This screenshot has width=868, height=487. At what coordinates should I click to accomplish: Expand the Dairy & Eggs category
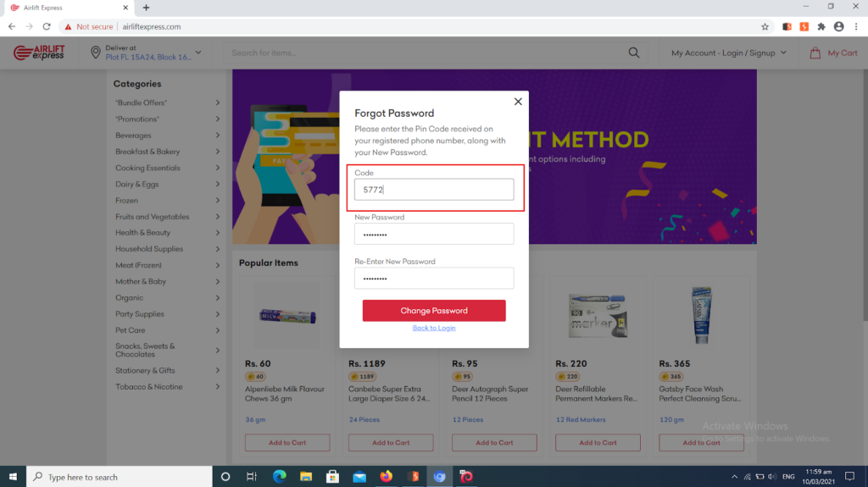pyautogui.click(x=217, y=185)
